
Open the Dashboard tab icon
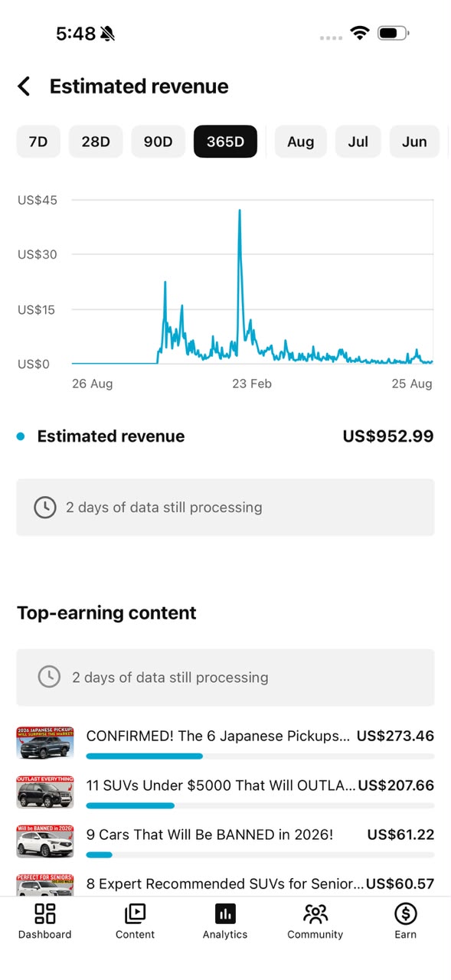45,913
